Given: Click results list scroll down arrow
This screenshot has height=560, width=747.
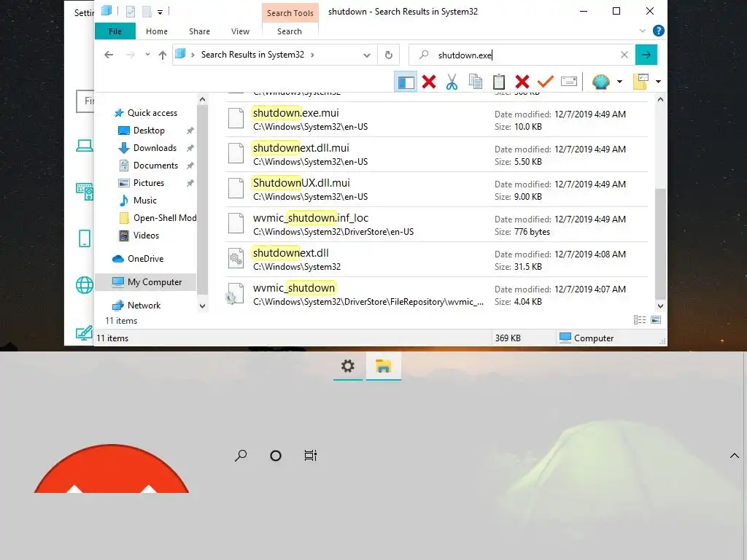Looking at the screenshot, I should click(x=660, y=306).
